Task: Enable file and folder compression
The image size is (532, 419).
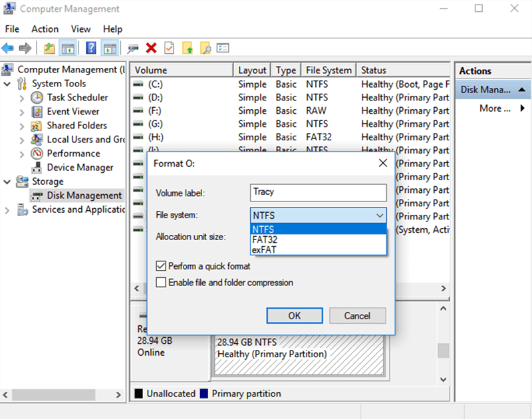Action: point(160,282)
